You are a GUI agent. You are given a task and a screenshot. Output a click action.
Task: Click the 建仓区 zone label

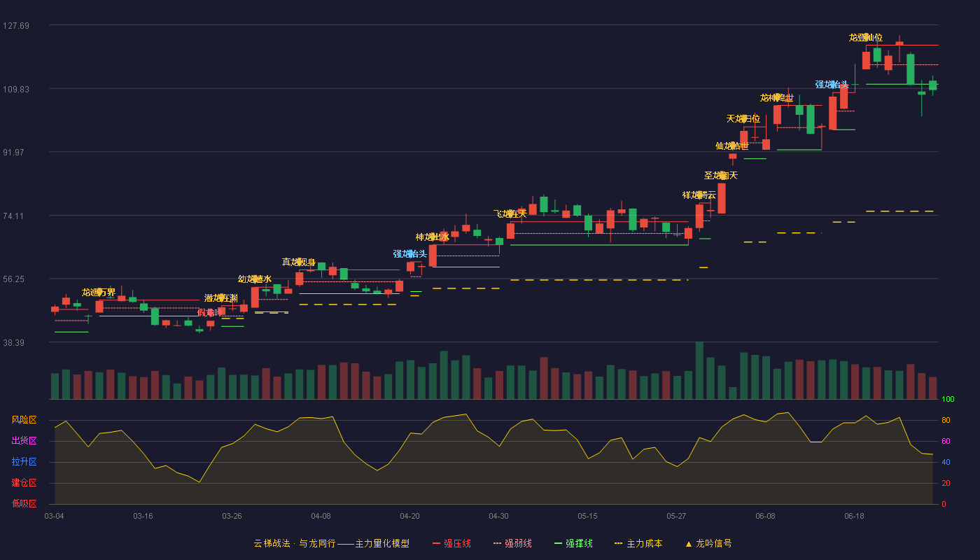tap(24, 483)
